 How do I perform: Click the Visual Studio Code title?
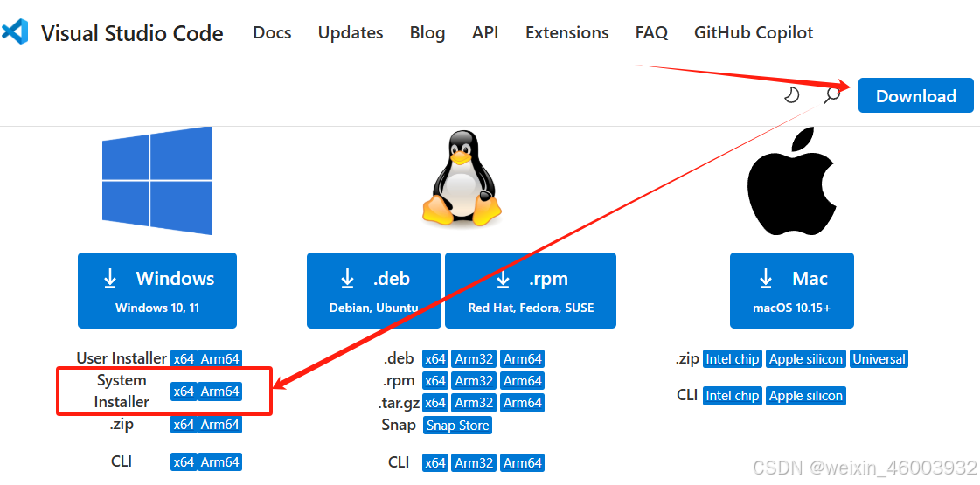(x=132, y=32)
